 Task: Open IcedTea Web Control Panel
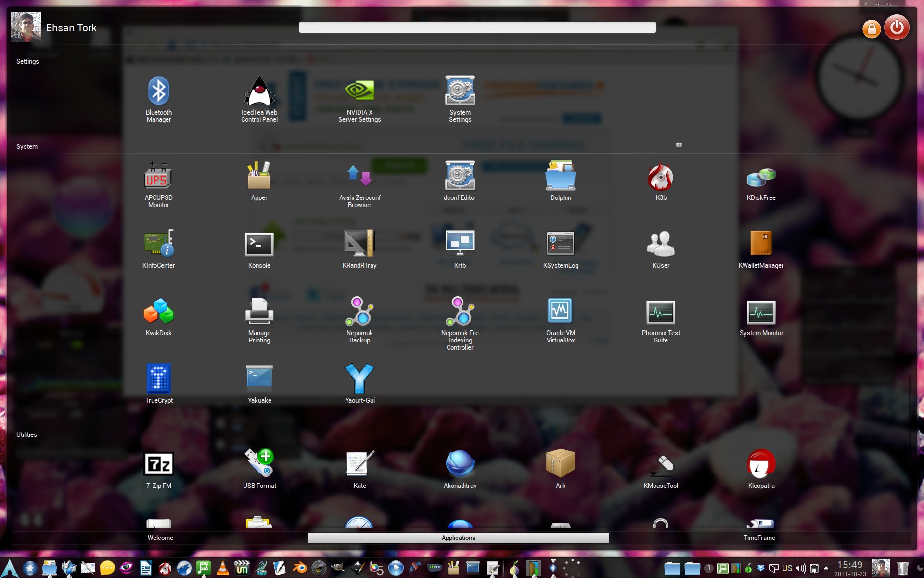(x=259, y=99)
